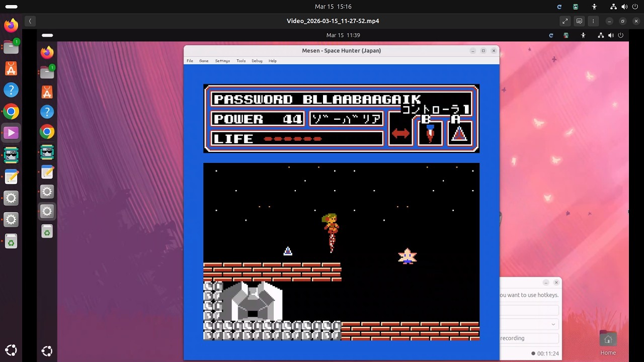Open App Center from the outermost dock

click(11, 68)
